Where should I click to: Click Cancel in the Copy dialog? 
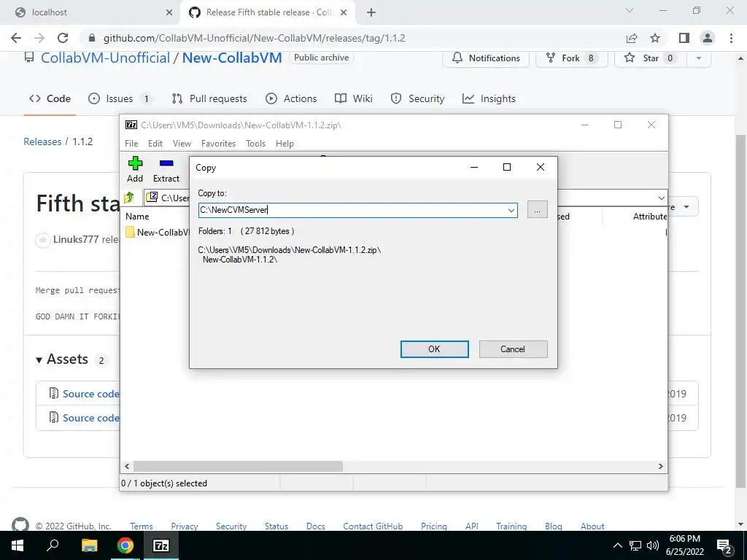click(513, 349)
